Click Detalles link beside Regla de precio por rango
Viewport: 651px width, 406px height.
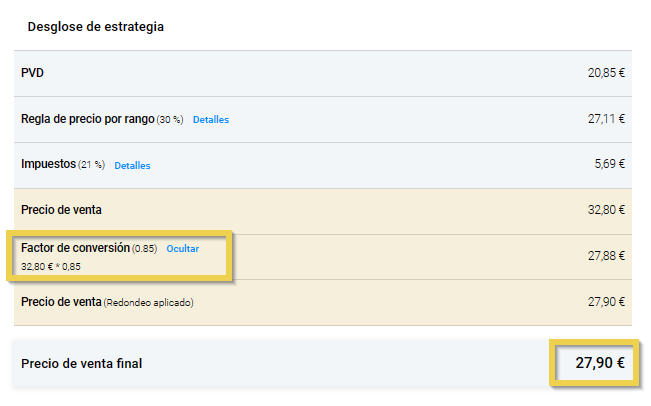[210, 120]
